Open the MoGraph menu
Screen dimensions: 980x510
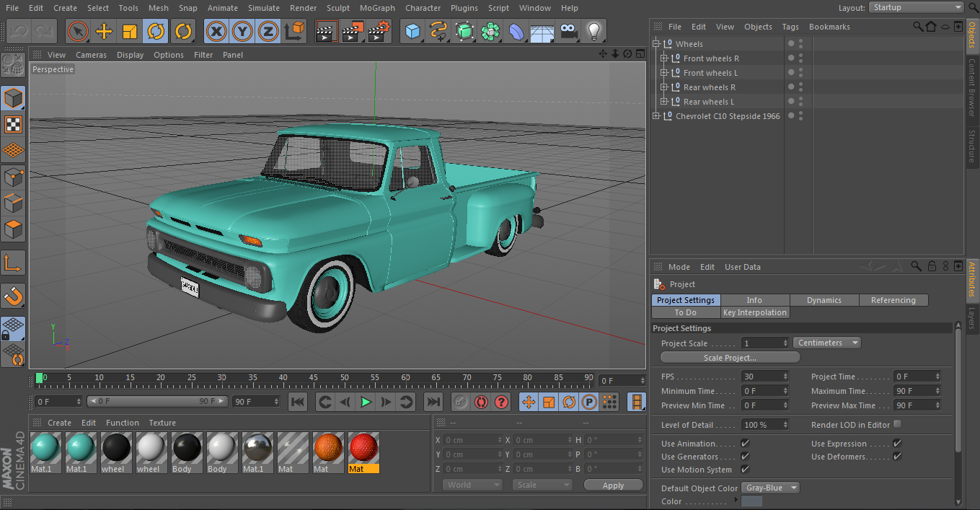[377, 8]
